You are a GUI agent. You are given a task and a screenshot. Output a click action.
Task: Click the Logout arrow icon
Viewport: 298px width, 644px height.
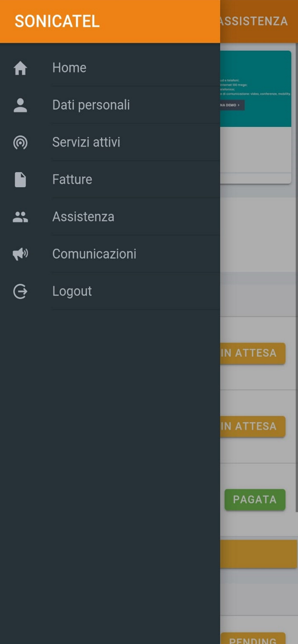pyautogui.click(x=20, y=292)
